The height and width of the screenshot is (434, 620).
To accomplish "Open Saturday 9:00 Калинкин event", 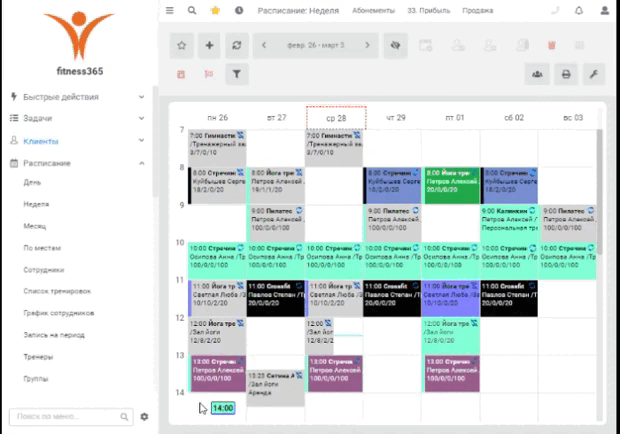I will (509, 223).
